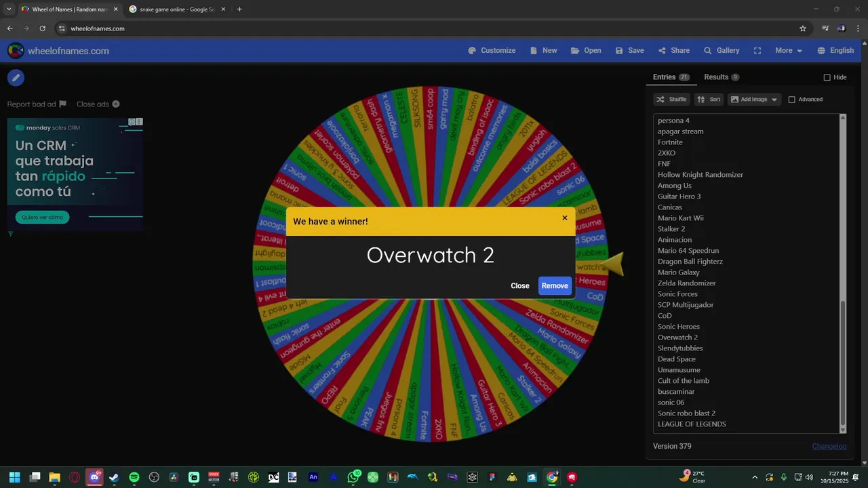
Task: Click the Close button in winner dialog
Action: pyautogui.click(x=520, y=286)
